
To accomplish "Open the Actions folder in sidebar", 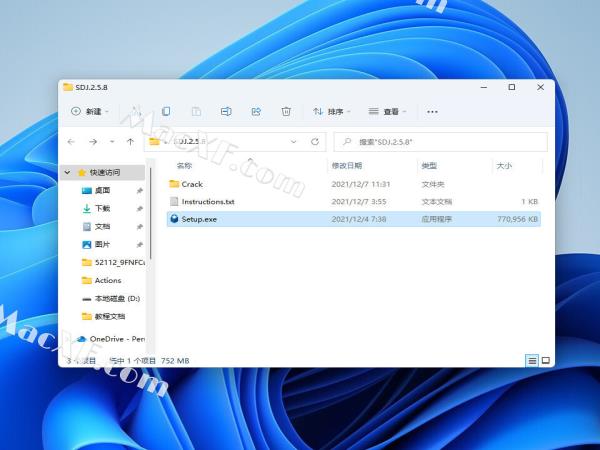I will click(102, 280).
